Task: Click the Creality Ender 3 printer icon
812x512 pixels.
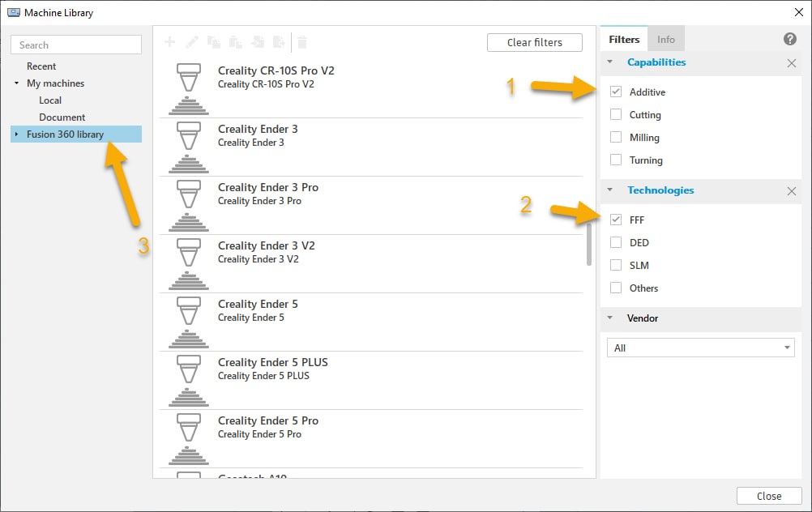Action: [189, 147]
